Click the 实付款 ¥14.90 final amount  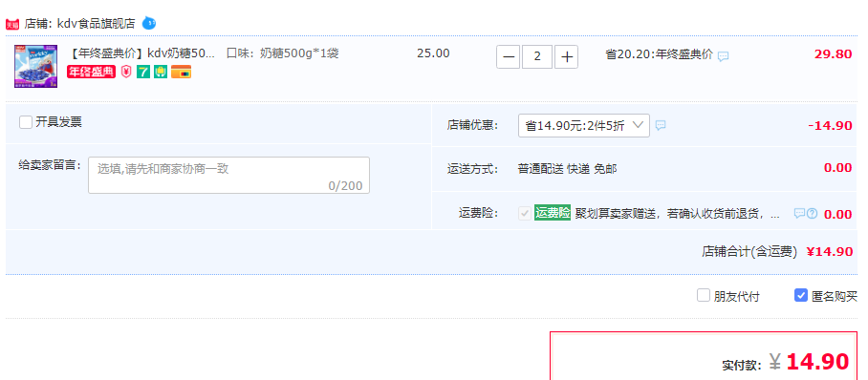[x=786, y=362]
